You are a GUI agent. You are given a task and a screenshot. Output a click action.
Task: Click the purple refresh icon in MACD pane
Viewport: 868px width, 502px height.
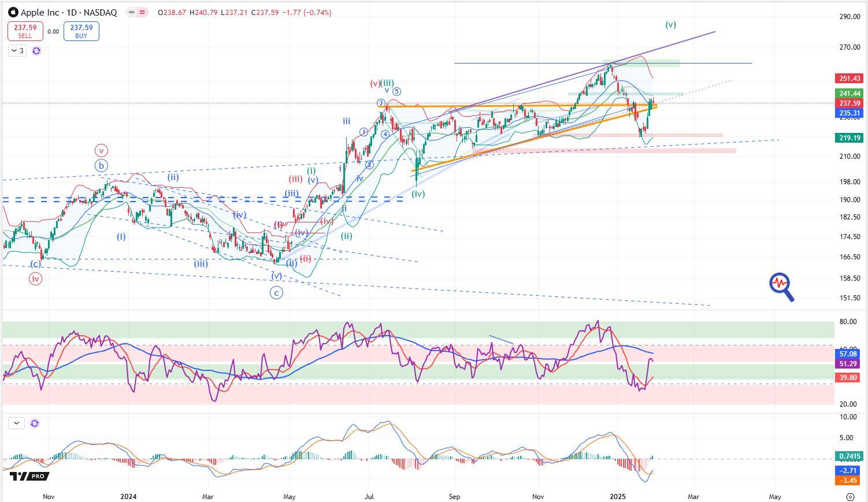pyautogui.click(x=35, y=423)
